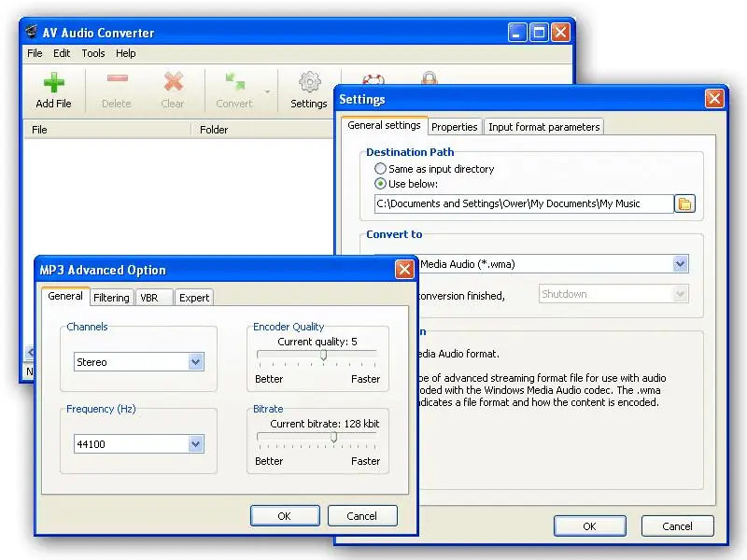Open the Frequency 44100 dropdown

[x=195, y=444]
